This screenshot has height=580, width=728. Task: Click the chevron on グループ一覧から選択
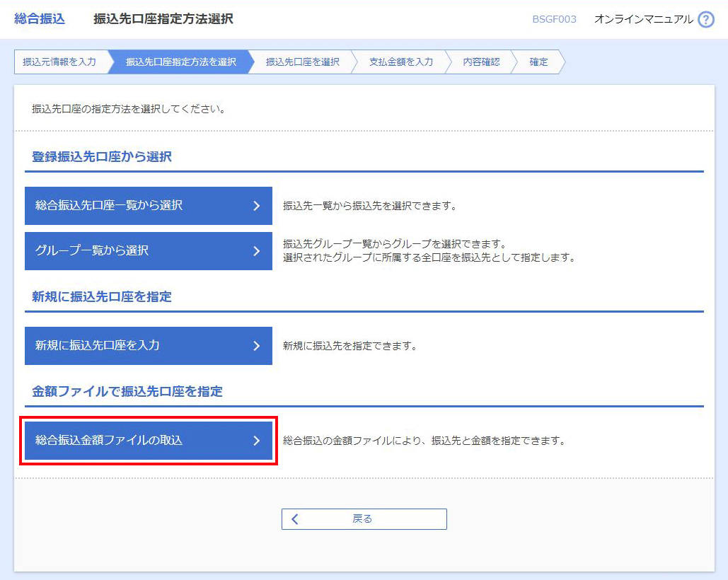click(256, 251)
